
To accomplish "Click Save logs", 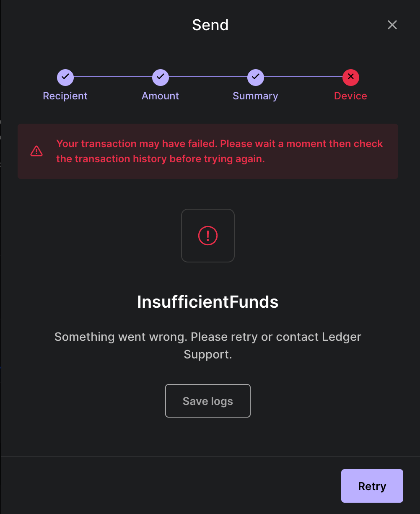I will [x=207, y=401].
